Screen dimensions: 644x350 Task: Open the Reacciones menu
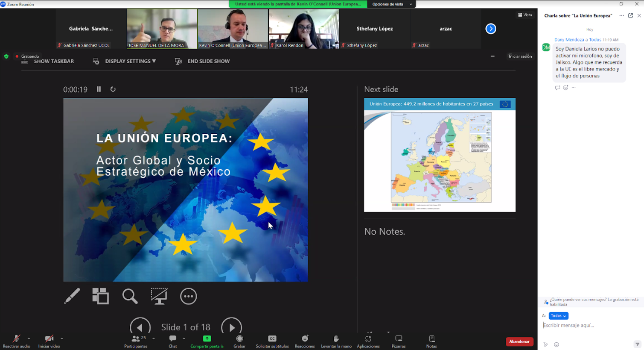click(305, 341)
